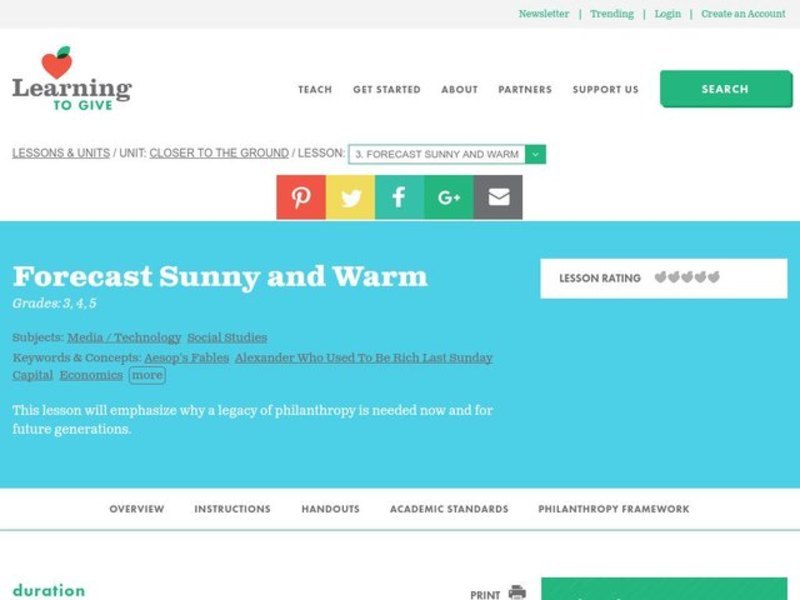The height and width of the screenshot is (600, 800).
Task: Share the lesson on Google+
Action: pyautogui.click(x=446, y=196)
